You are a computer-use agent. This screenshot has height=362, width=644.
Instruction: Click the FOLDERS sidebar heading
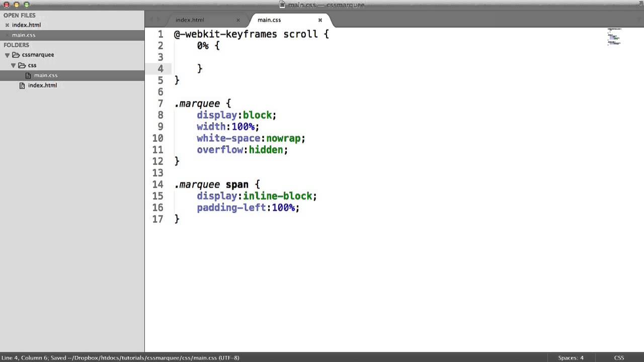tap(16, 45)
